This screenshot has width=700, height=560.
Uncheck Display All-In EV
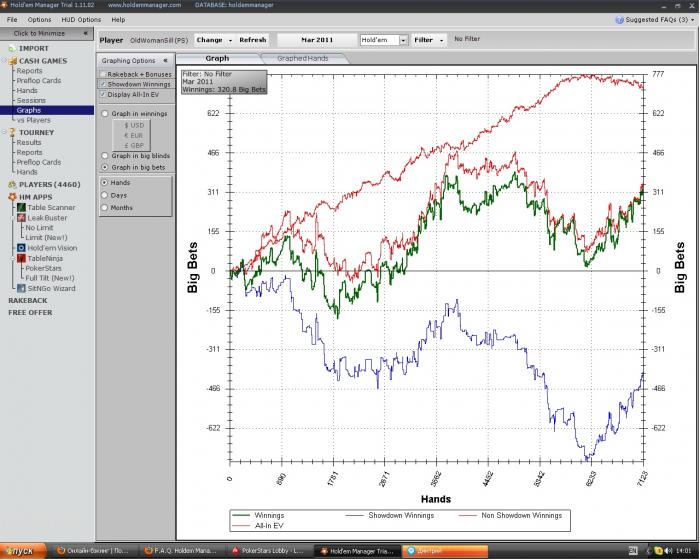click(104, 94)
